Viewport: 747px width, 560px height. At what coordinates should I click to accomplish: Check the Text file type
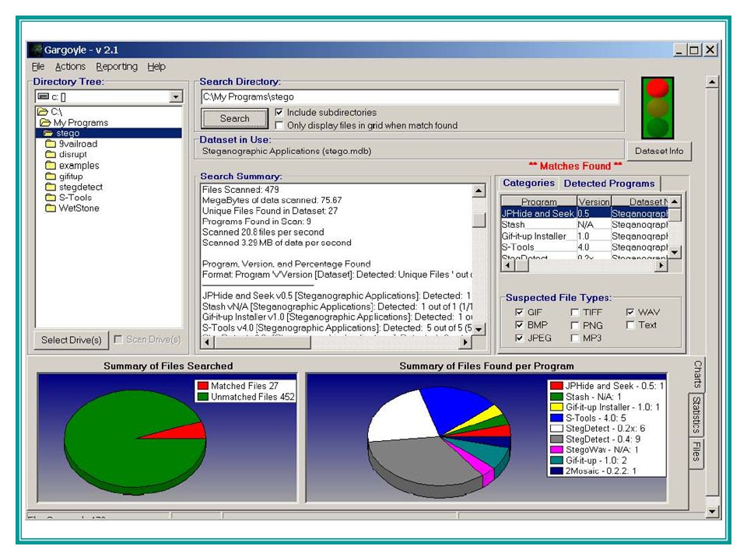pos(630,325)
